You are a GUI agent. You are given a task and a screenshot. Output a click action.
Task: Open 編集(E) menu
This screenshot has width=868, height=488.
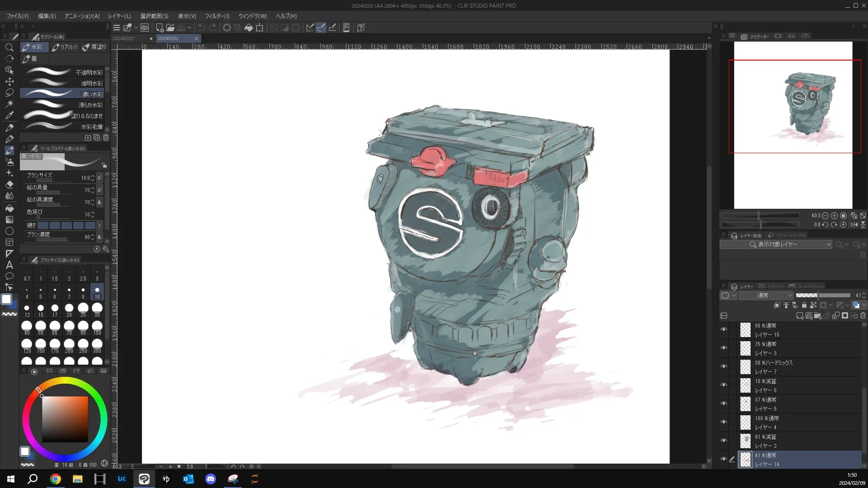point(47,16)
